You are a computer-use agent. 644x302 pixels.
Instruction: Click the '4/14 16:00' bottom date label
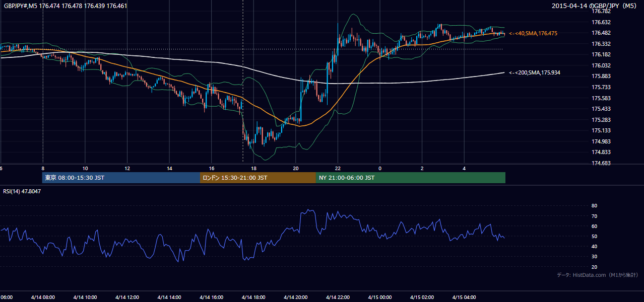212,297
